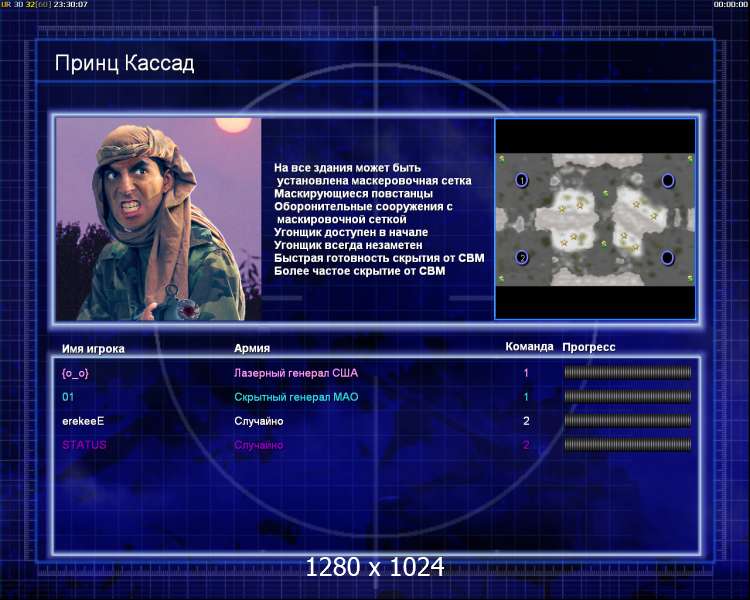Click the 'Армия' column header
The image size is (750, 600).
click(x=252, y=348)
